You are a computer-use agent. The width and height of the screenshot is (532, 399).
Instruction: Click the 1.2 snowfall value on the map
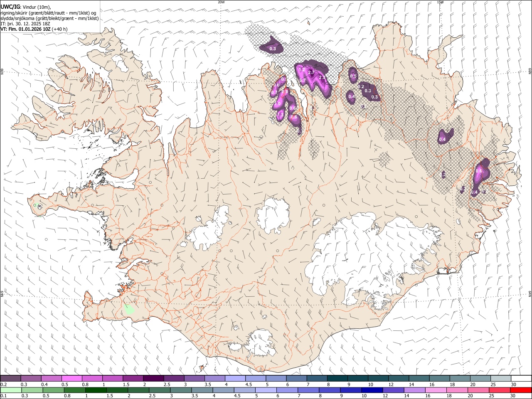click(302, 70)
